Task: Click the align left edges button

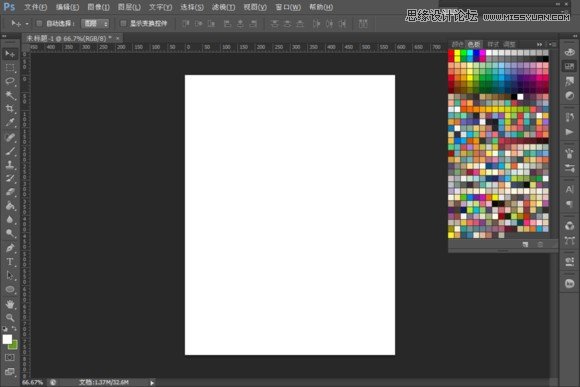Action: click(228, 24)
